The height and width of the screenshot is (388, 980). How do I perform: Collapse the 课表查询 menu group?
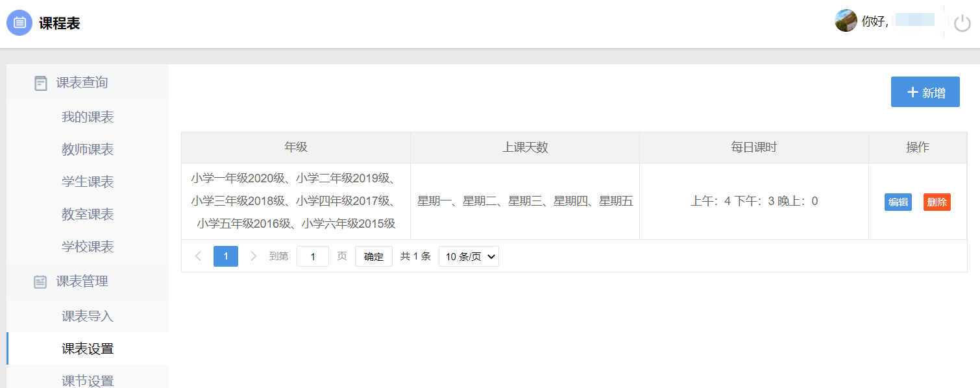(x=82, y=83)
